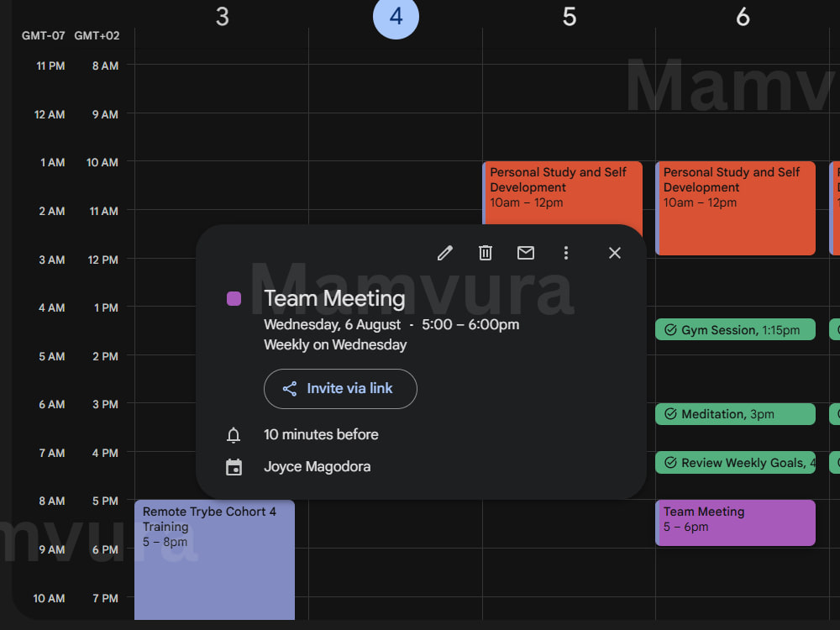Click the Weekly on Wednesday recurrence text

tap(335, 344)
